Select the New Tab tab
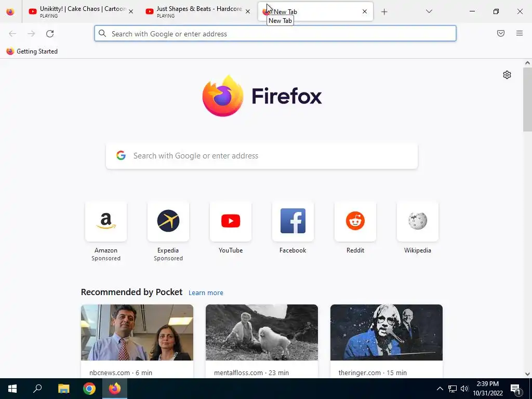The width and height of the screenshot is (532, 399). [x=315, y=11]
